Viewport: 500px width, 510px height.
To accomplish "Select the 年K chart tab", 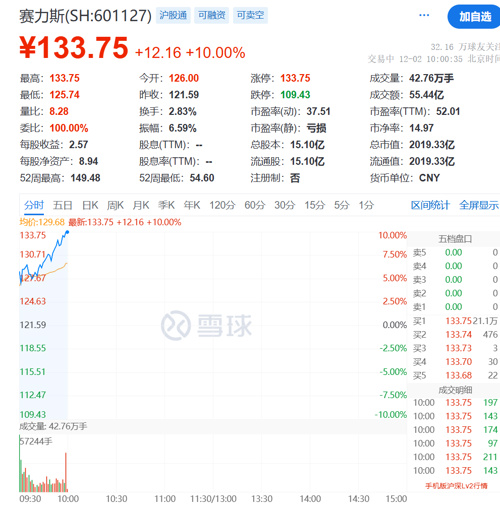I will 192,205.
